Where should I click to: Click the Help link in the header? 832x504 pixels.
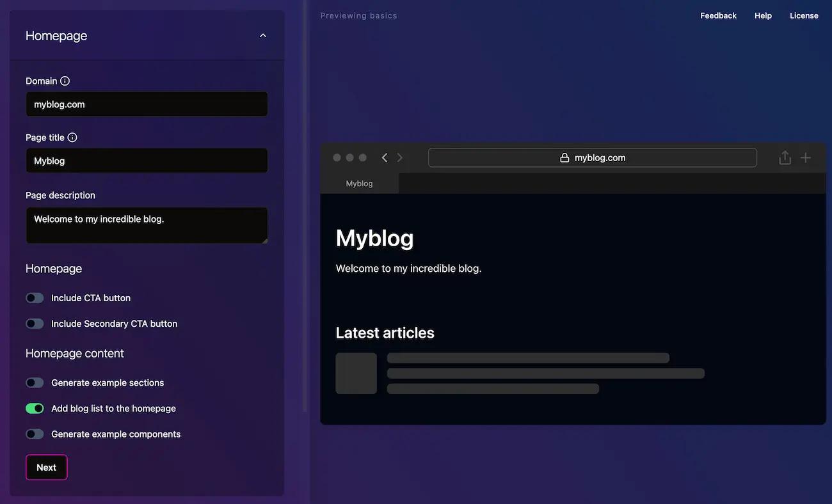(x=762, y=15)
